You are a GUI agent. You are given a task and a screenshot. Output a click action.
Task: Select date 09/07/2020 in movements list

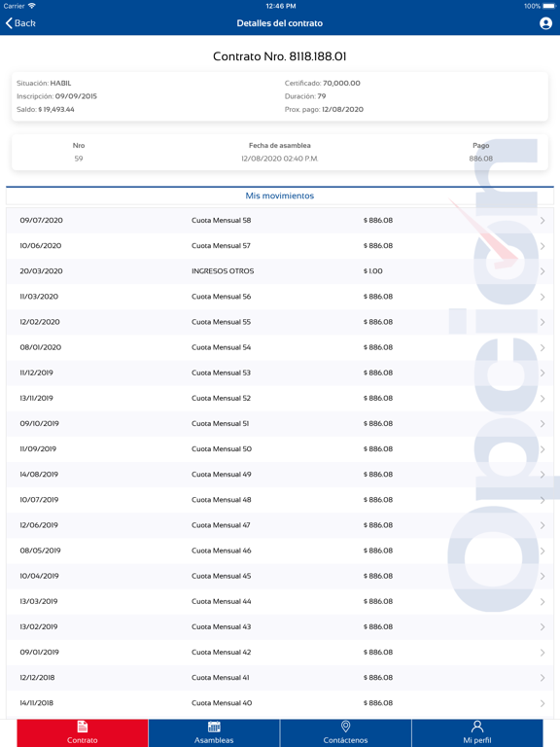pyautogui.click(x=42, y=220)
